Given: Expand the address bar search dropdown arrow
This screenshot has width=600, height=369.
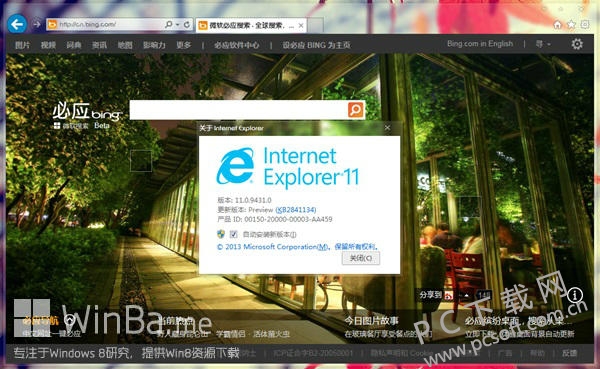Looking at the screenshot, I should 178,24.
